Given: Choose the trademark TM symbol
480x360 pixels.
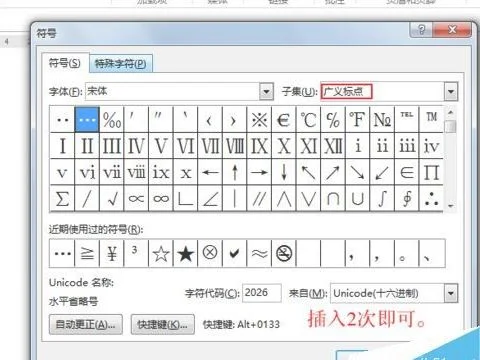Looking at the screenshot, I should point(432,119).
